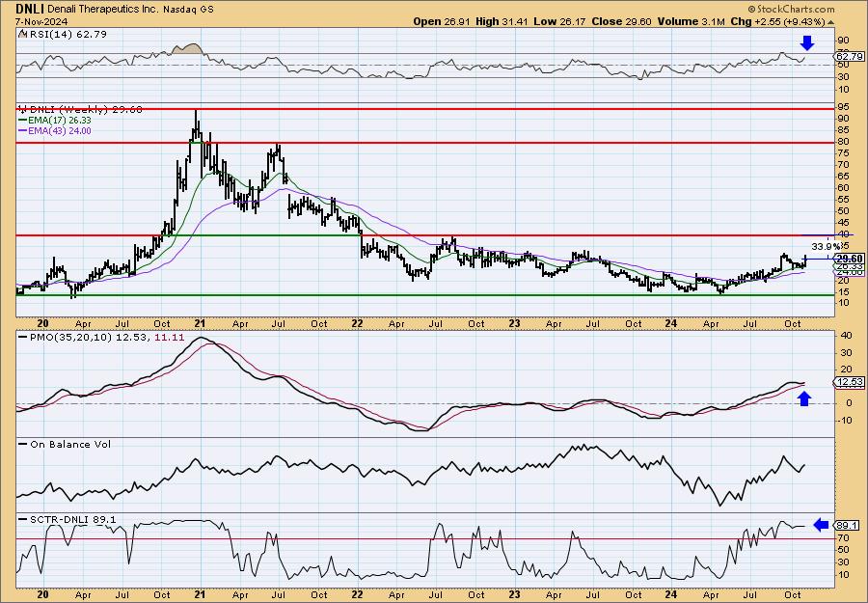Click the 80 label on the price axis
This screenshot has height=603, width=868.
[843, 142]
